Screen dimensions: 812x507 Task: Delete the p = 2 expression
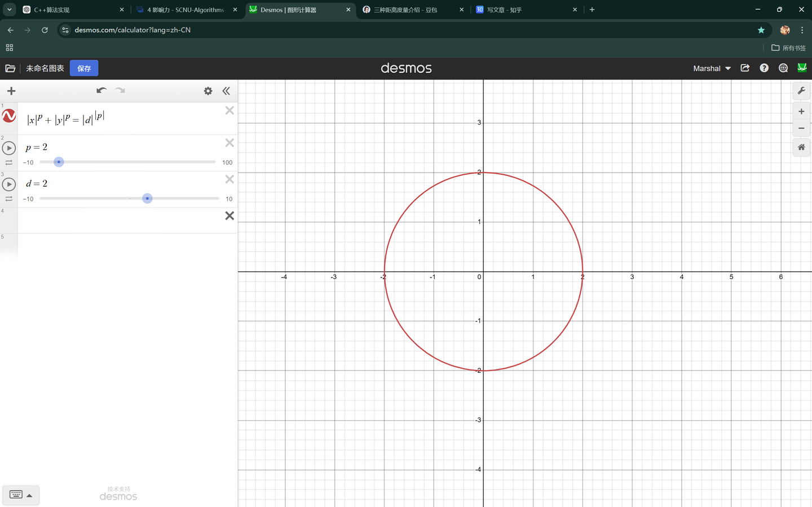pyautogui.click(x=230, y=143)
